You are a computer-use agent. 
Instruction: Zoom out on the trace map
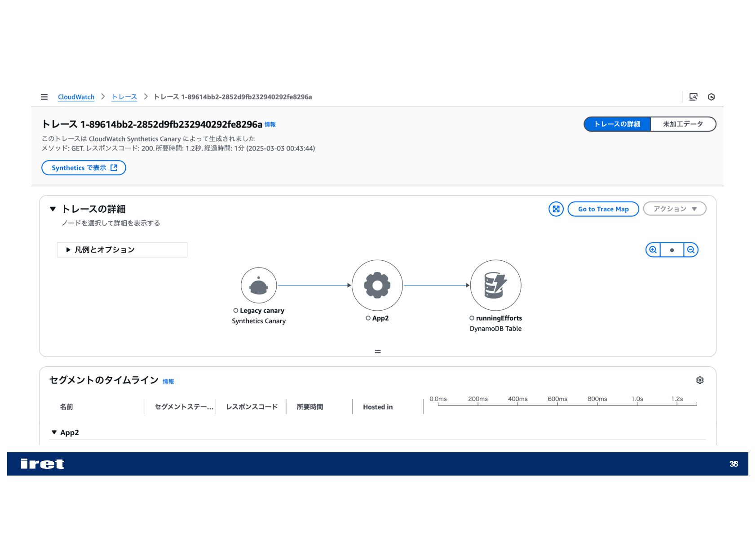point(691,250)
